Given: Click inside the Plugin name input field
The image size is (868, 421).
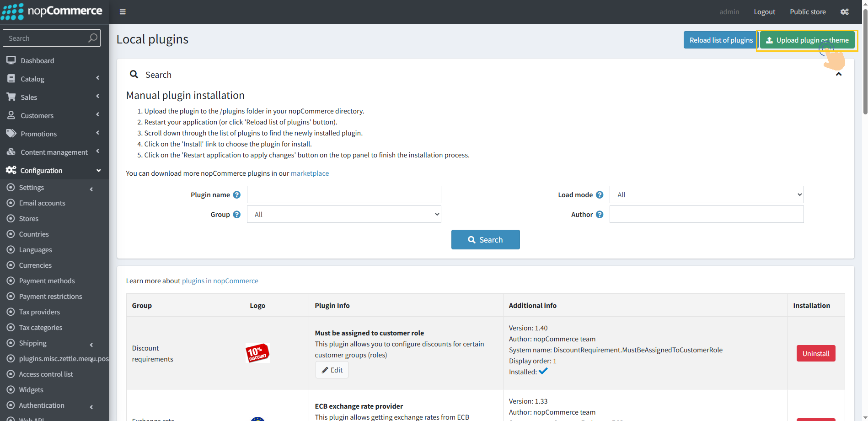Looking at the screenshot, I should point(343,194).
